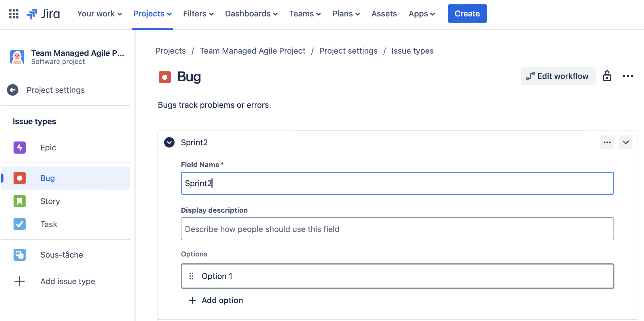Open the app switcher grid icon

pos(14,14)
